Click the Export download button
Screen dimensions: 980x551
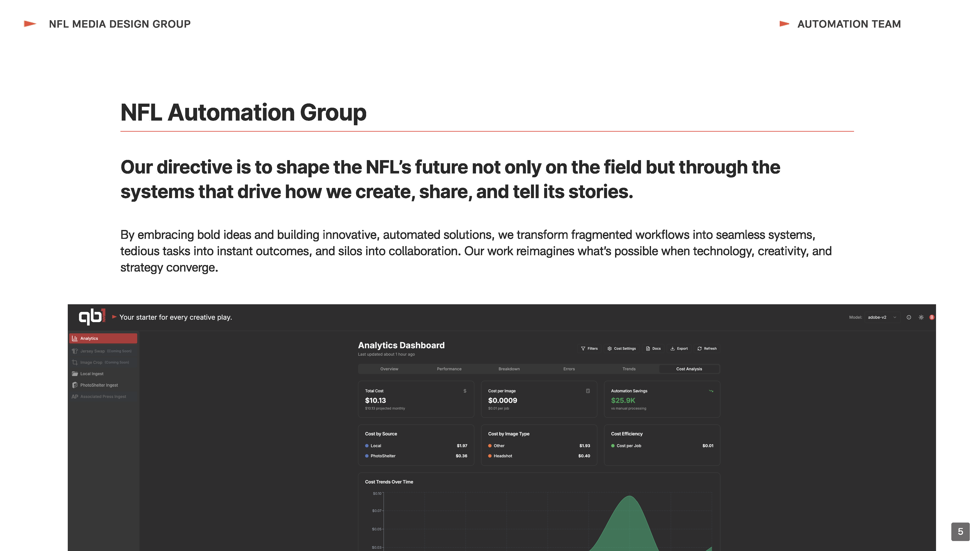pyautogui.click(x=679, y=348)
